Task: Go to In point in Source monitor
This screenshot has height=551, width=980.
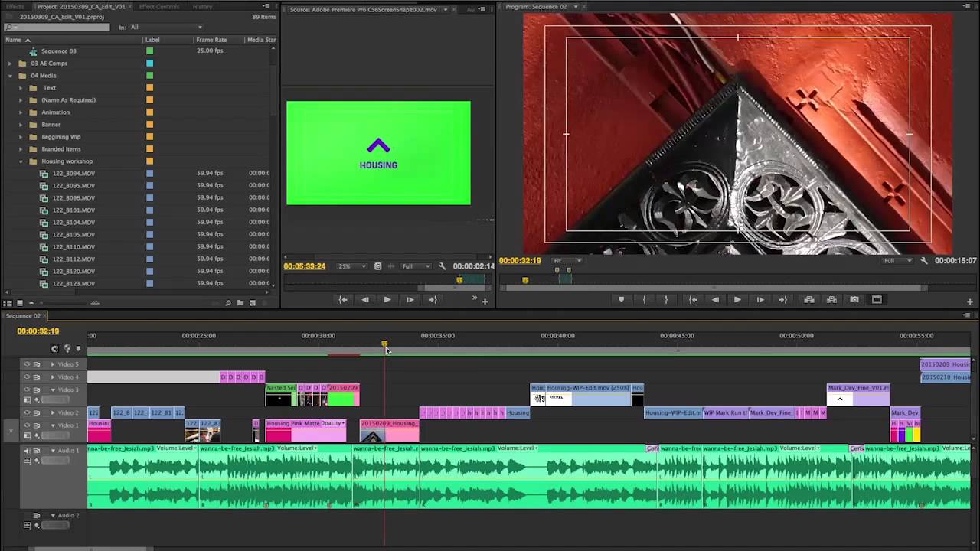Action: [343, 300]
